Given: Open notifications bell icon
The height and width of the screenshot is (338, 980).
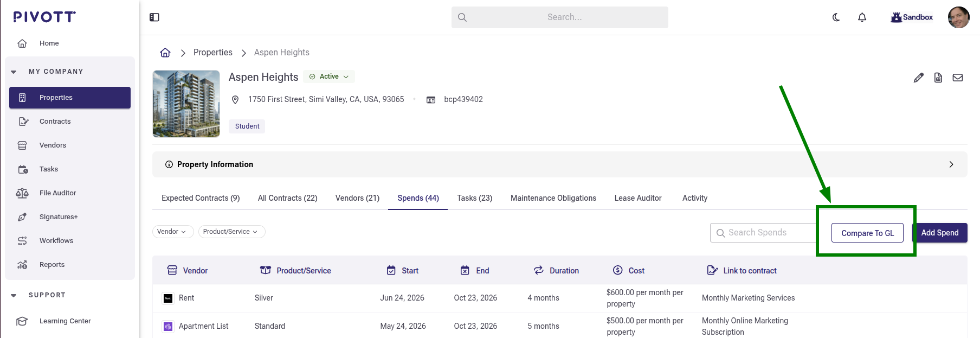Looking at the screenshot, I should (x=862, y=17).
